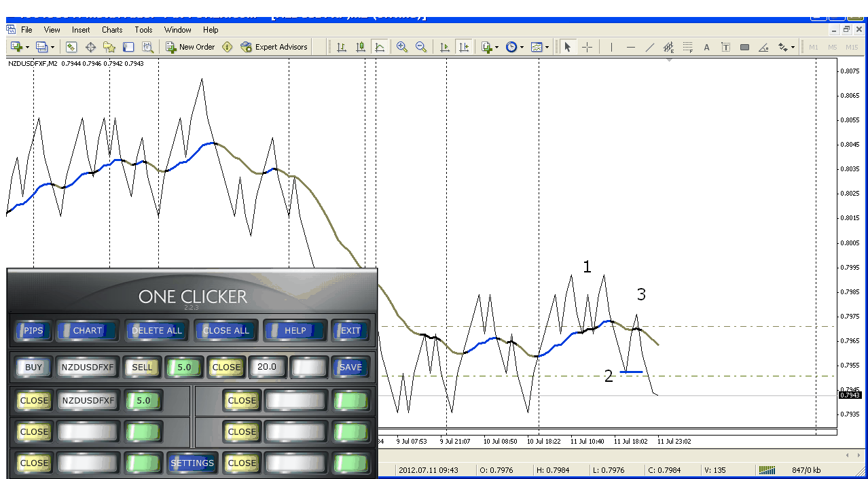Image resolution: width=868 pixels, height=479 pixels.
Task: Open the Strategy Tester icon
Action: coord(147,47)
